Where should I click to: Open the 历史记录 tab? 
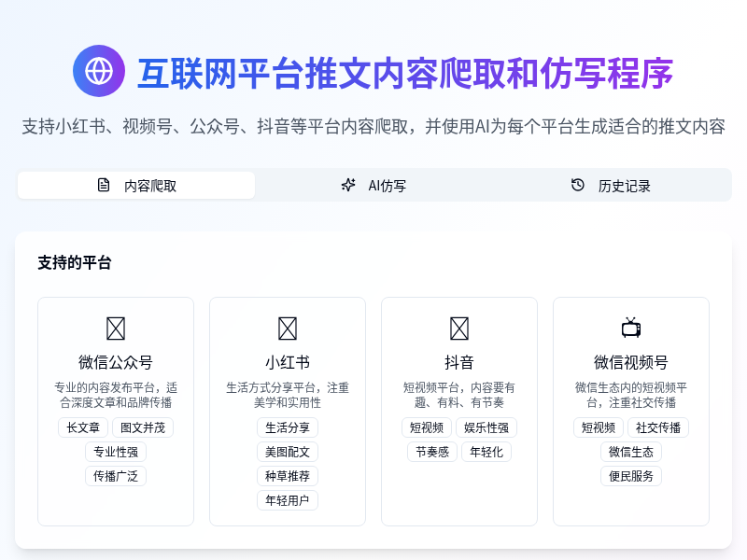tap(612, 185)
